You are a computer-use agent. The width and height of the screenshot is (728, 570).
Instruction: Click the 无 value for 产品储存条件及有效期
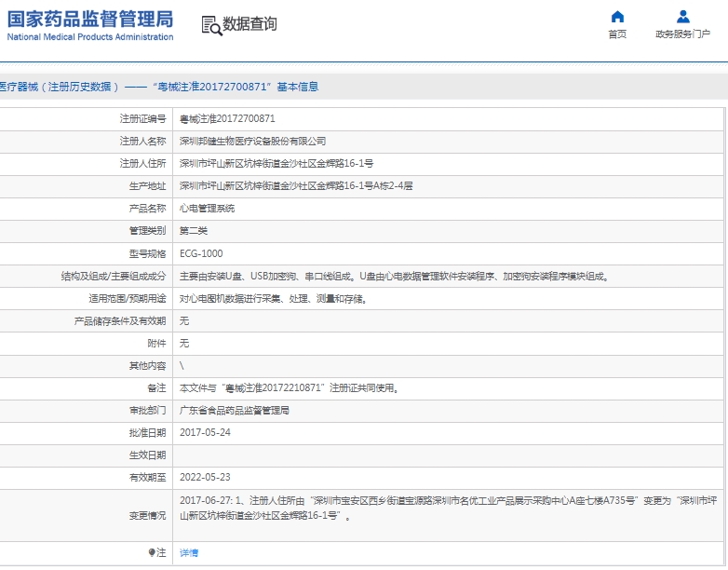(x=184, y=321)
